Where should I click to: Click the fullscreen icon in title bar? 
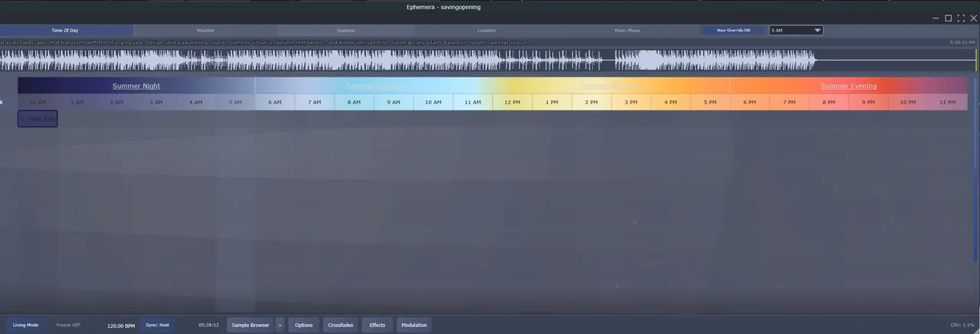pyautogui.click(x=961, y=18)
